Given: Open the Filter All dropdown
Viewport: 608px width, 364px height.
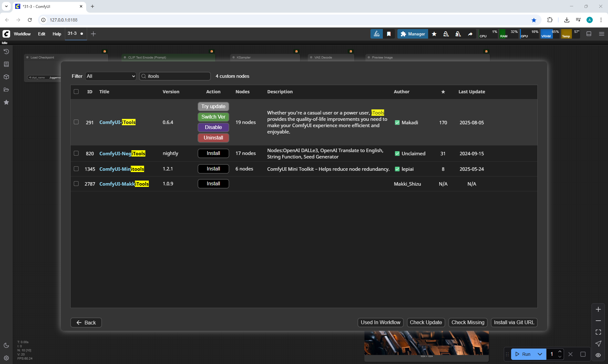Looking at the screenshot, I should pyautogui.click(x=111, y=76).
